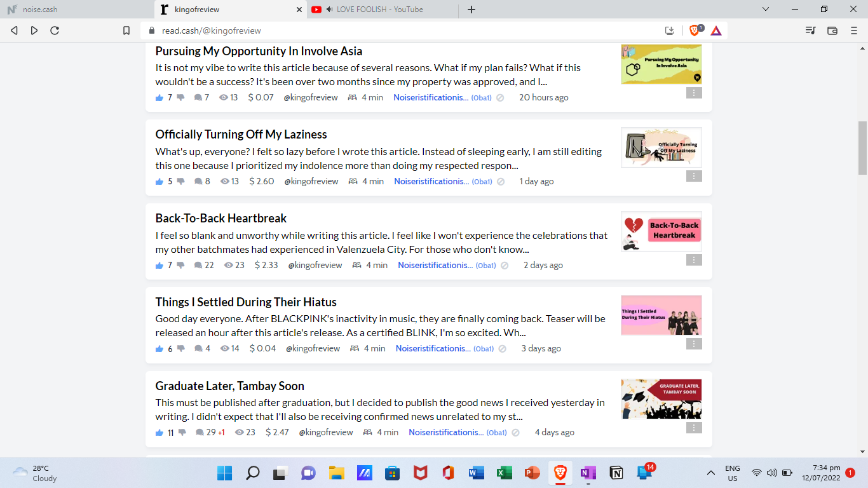868x488 pixels.
Task: Open Brave main hamburger menu
Action: click(x=854, y=30)
